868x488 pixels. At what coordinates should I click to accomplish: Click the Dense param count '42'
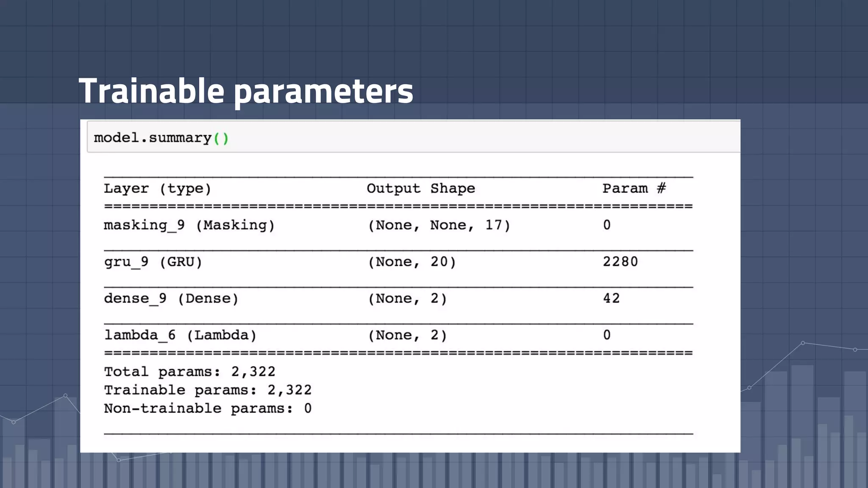[612, 298]
